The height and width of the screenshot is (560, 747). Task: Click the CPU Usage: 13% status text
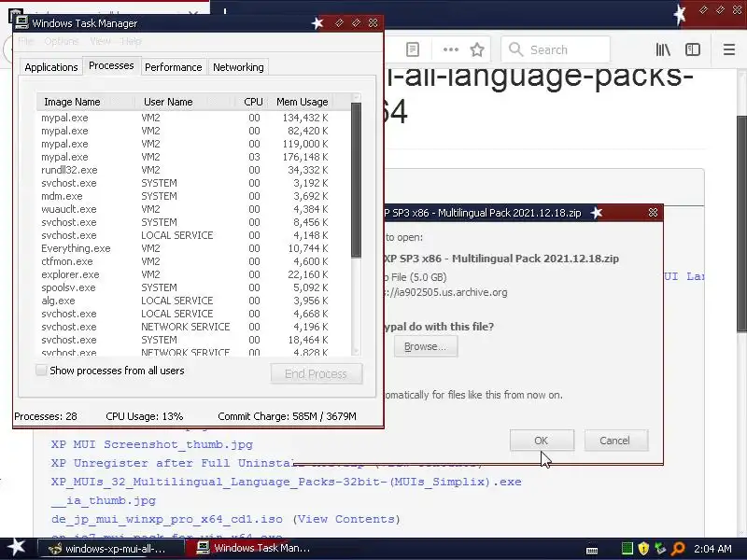click(x=145, y=416)
